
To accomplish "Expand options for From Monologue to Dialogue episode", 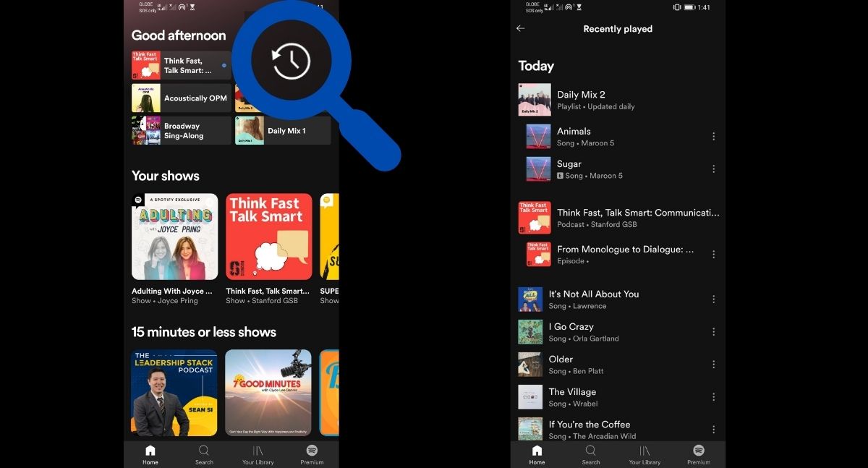I will point(713,255).
